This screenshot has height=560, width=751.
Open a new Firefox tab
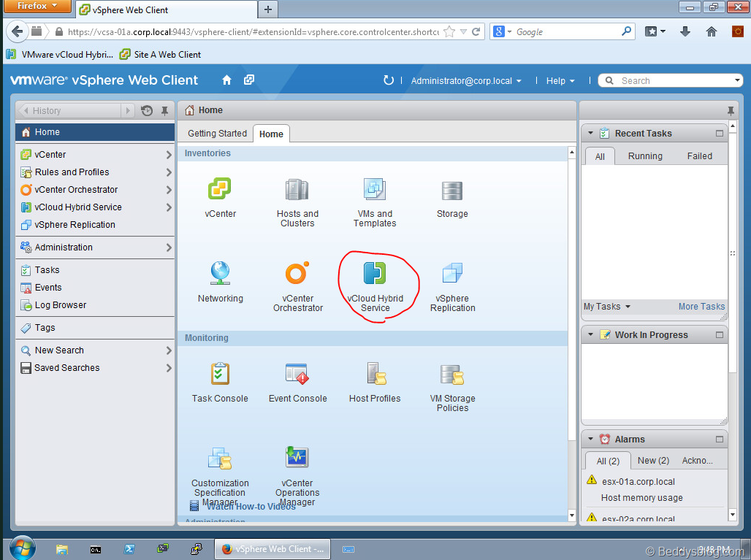click(268, 9)
